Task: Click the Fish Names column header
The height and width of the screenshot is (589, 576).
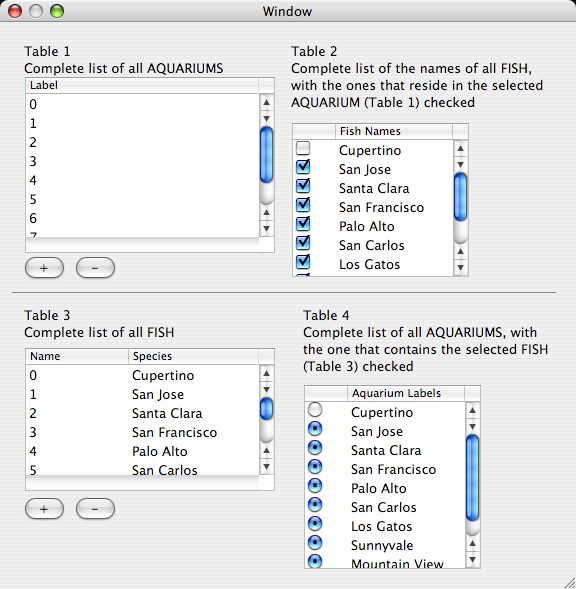Action: tap(394, 131)
